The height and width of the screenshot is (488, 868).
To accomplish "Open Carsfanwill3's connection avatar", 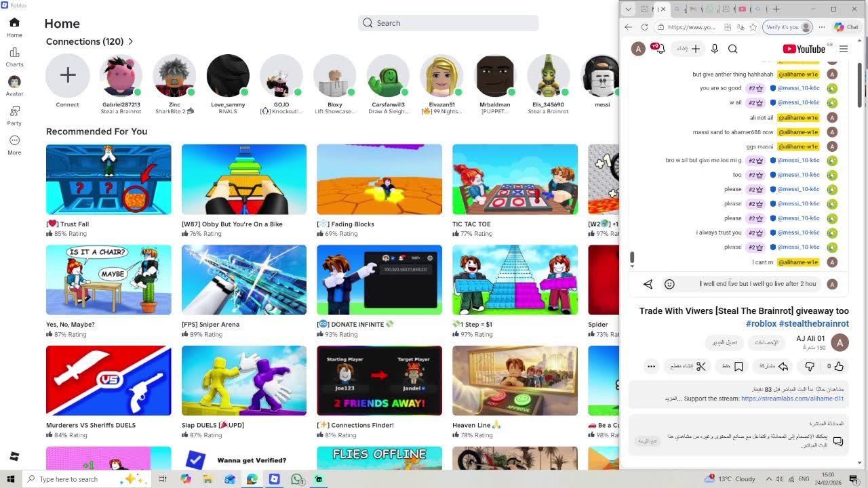I will [x=388, y=75].
